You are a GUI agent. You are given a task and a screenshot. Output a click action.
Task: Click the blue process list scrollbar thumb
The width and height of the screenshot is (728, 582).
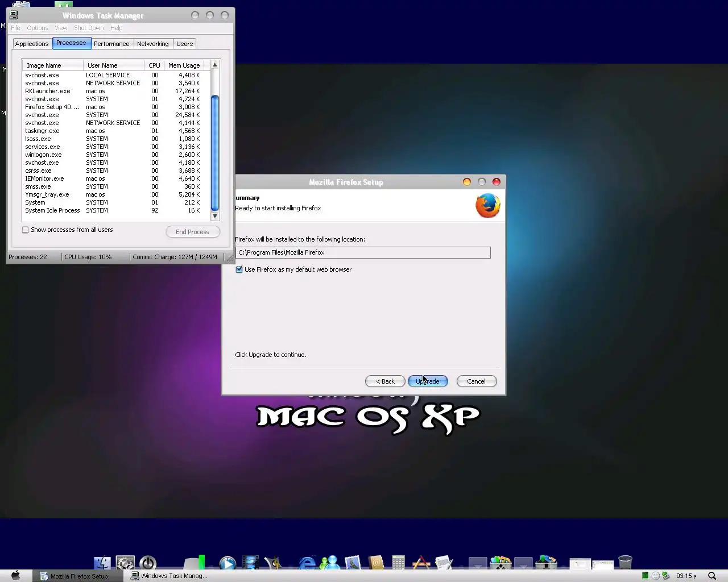215,153
